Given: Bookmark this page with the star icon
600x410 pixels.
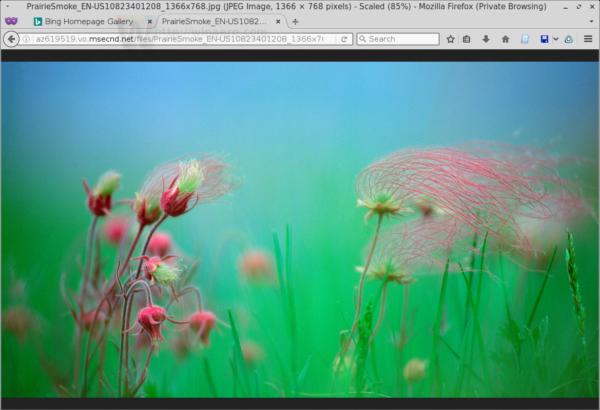Looking at the screenshot, I should click(450, 39).
